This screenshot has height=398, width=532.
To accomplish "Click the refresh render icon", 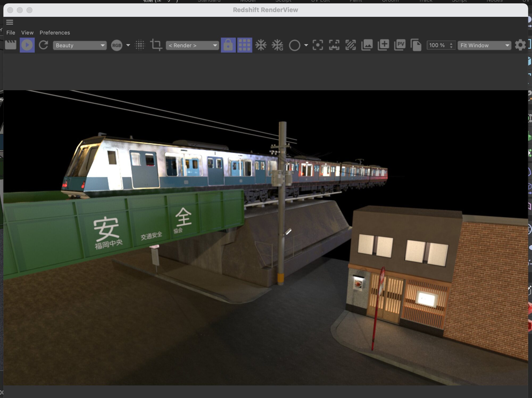I will pyautogui.click(x=44, y=45).
